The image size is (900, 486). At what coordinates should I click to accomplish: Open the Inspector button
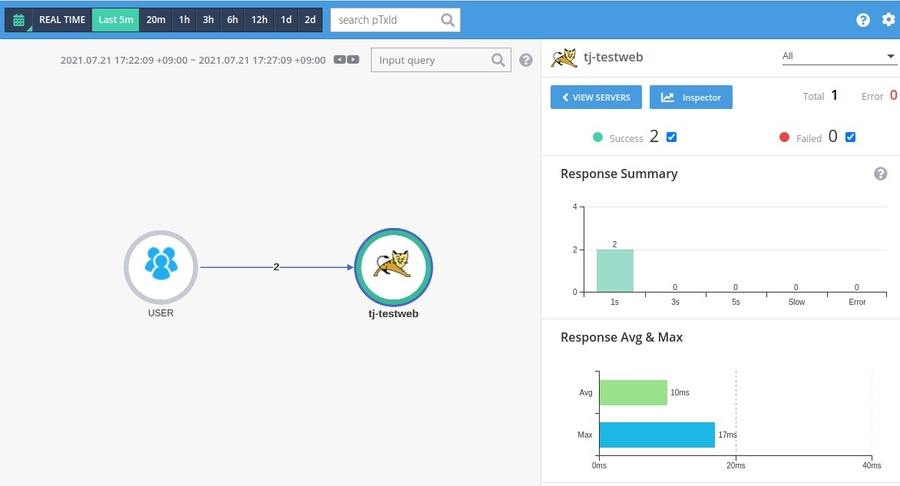691,97
